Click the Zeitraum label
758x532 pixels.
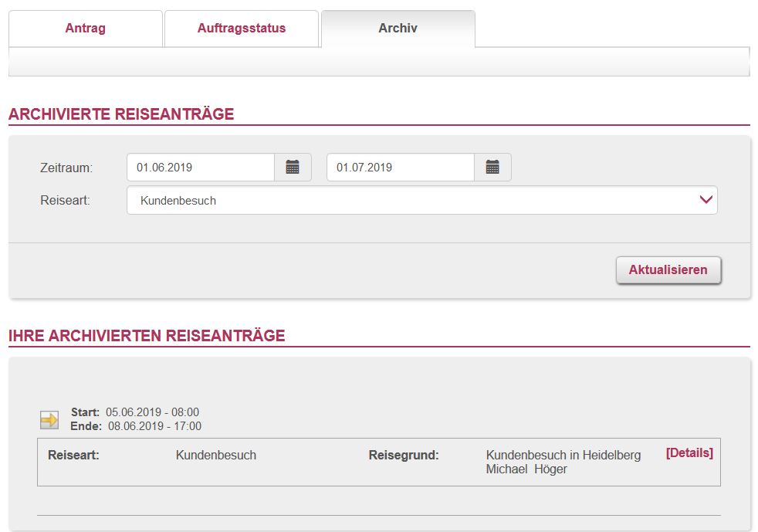point(66,168)
